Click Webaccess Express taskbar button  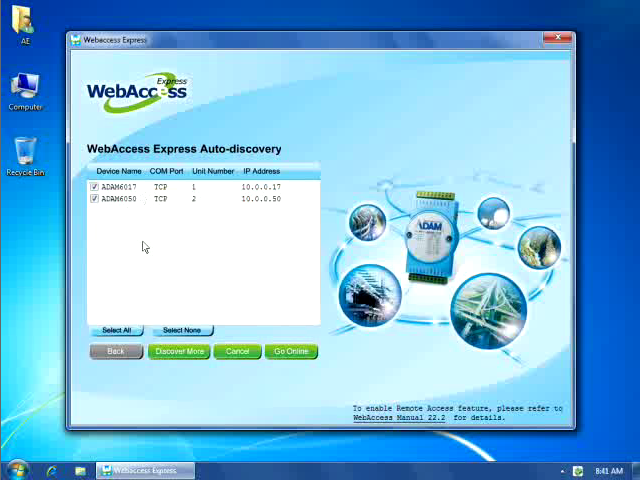pyautogui.click(x=145, y=471)
